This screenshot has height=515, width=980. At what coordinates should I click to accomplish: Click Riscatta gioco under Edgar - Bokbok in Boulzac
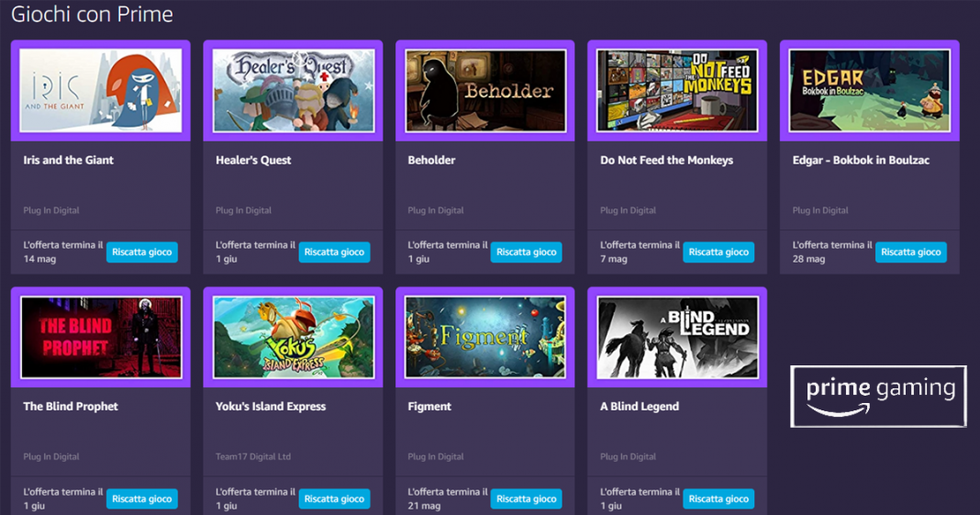pos(910,252)
